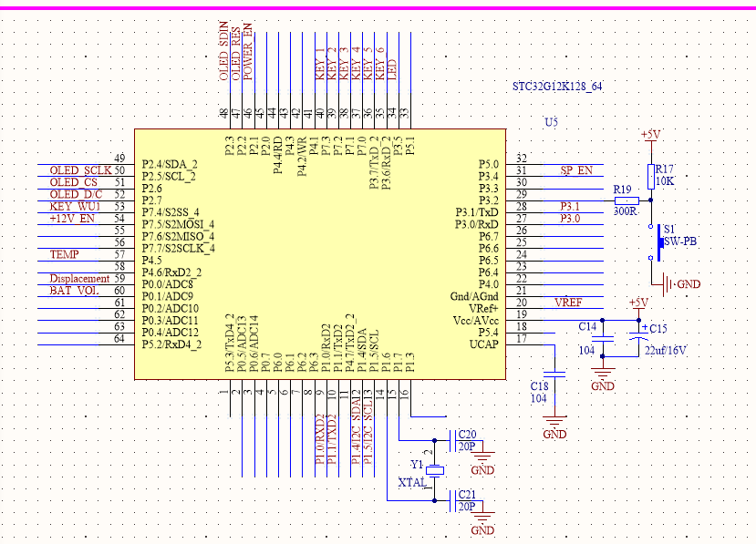Select the vertical KEY_6 net label
756x544 pixels.
point(380,64)
